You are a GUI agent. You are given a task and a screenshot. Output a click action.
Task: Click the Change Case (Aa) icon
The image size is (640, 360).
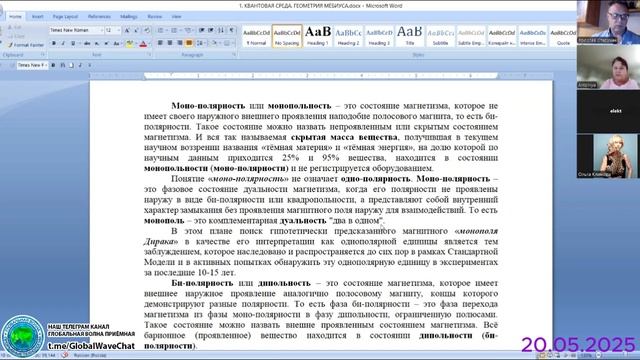[117, 43]
